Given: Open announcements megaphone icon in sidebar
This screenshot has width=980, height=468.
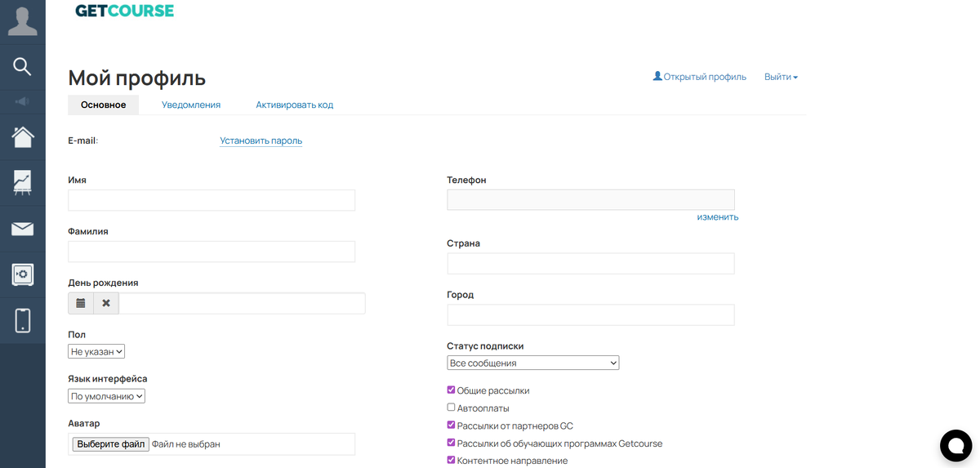Looking at the screenshot, I should click(x=22, y=101).
